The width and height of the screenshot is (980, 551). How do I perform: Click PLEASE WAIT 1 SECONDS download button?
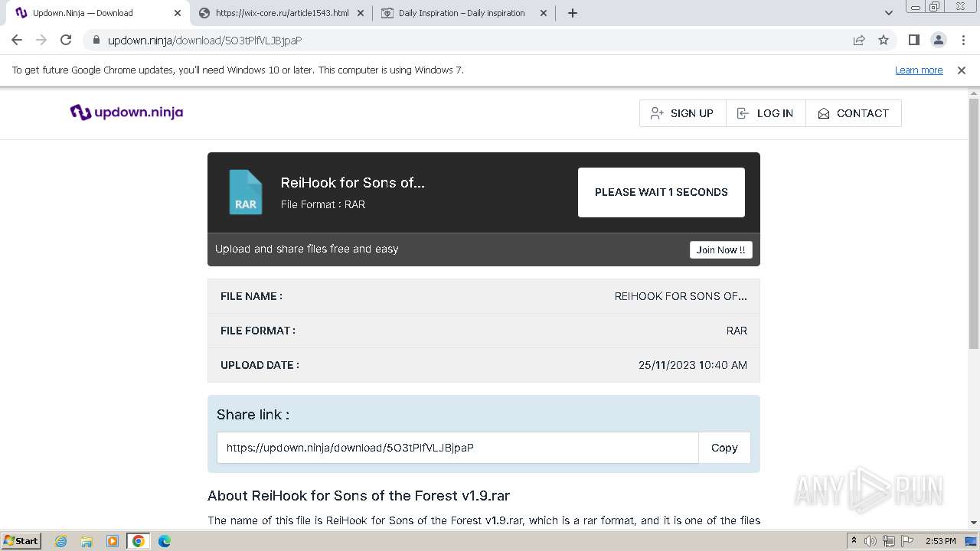(661, 192)
